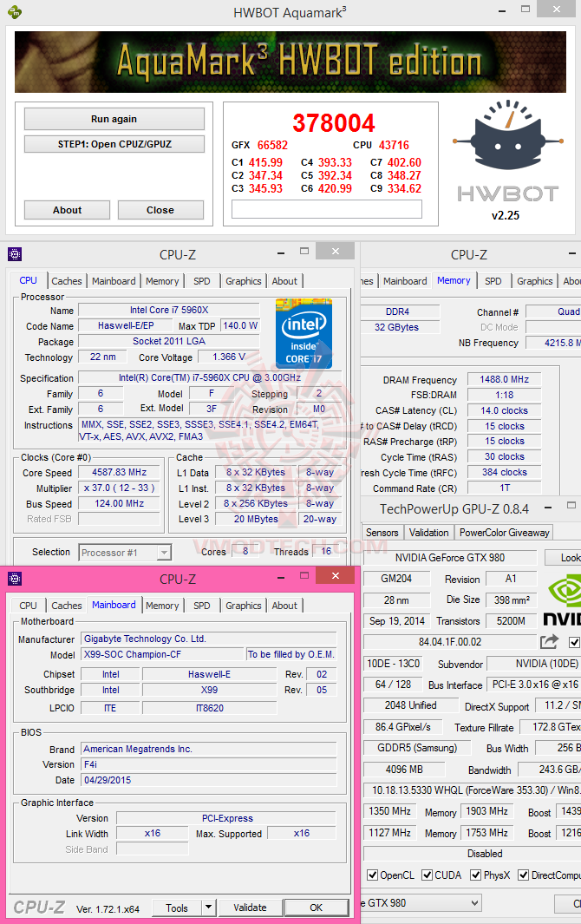Viewport: 581px width, 924px height.
Task: Switch to Graphics tab in top CPU-Z window
Action: pos(244,281)
